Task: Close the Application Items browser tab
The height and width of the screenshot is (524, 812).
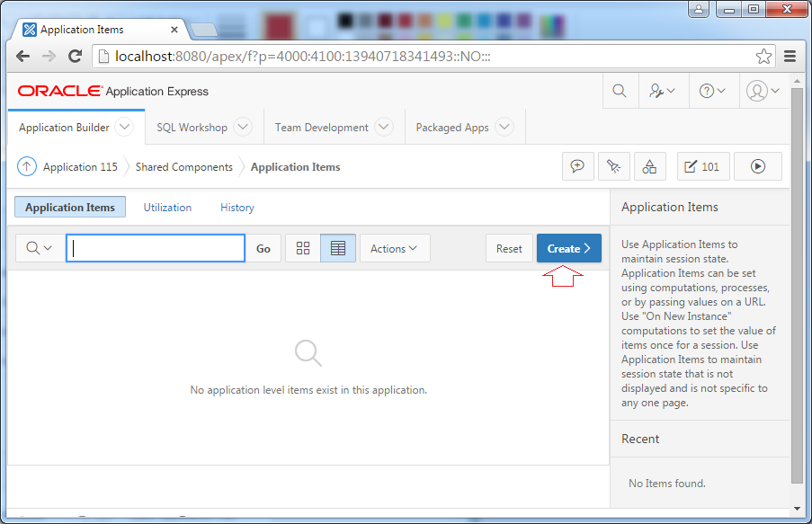Action: (x=174, y=30)
